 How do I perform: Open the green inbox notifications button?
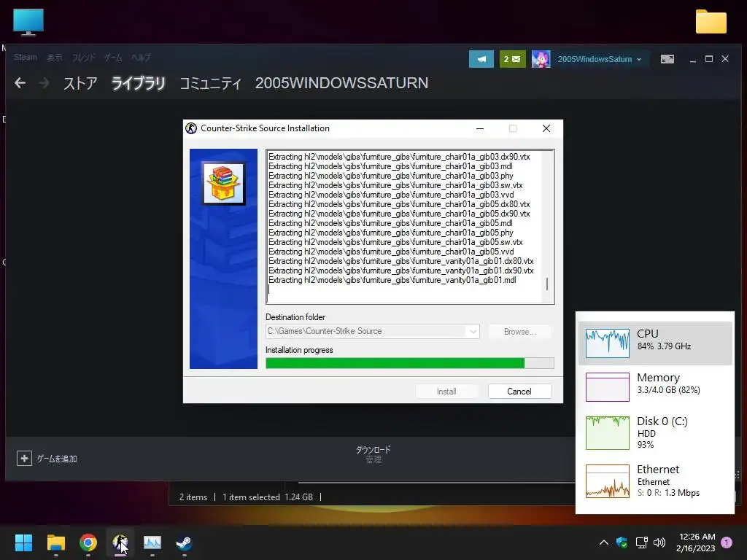pyautogui.click(x=513, y=59)
